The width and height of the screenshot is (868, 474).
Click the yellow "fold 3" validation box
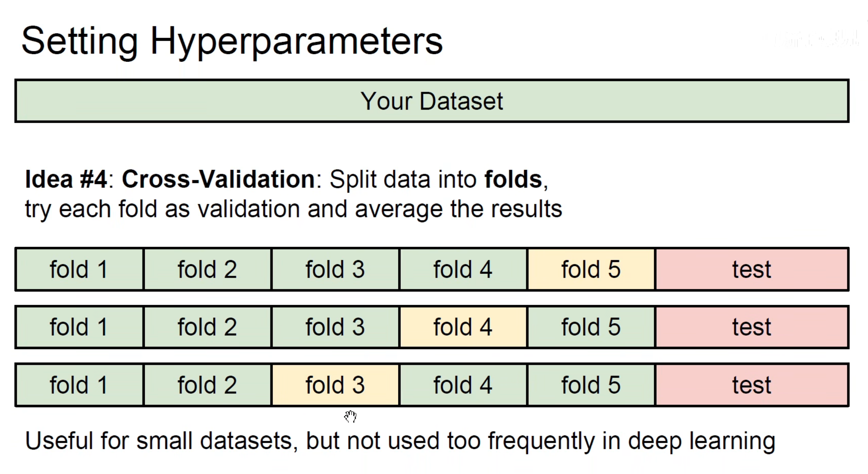click(x=335, y=385)
